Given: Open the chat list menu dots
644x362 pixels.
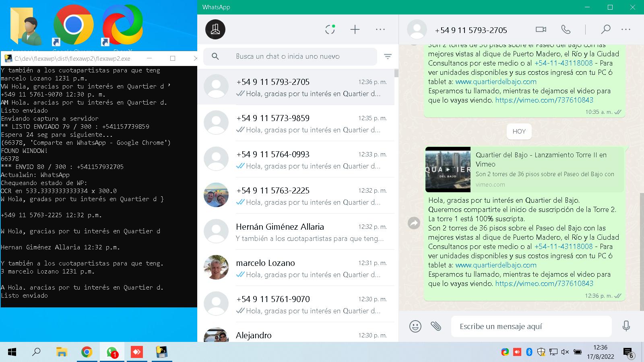Looking at the screenshot, I should pyautogui.click(x=380, y=29).
